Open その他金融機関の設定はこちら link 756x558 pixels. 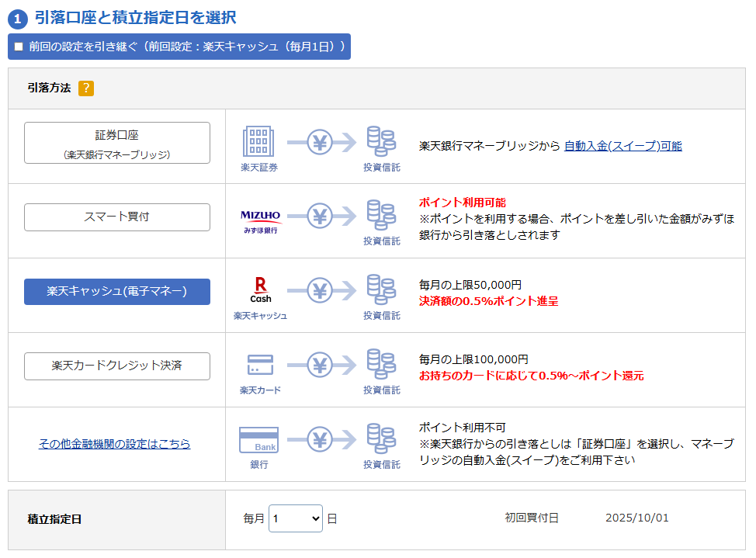coord(115,444)
